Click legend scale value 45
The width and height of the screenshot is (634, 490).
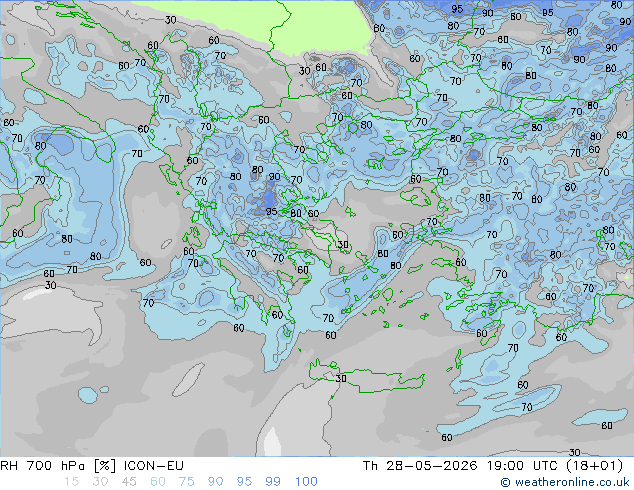coord(129,482)
